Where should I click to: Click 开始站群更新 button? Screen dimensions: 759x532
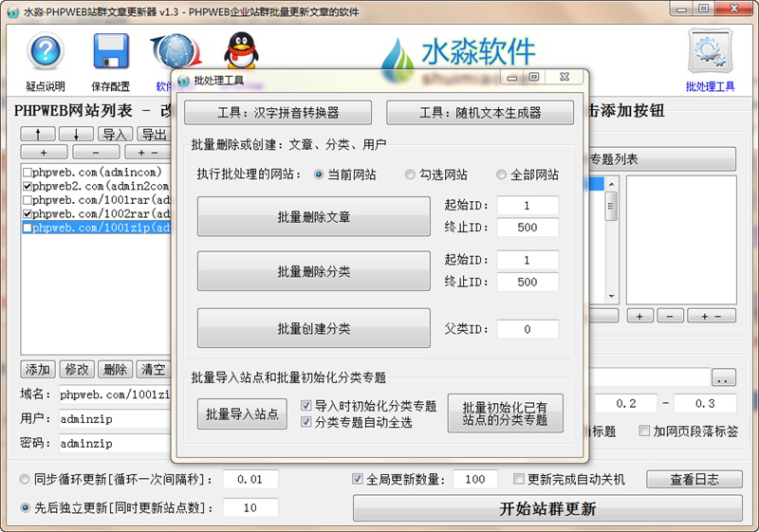click(x=547, y=508)
